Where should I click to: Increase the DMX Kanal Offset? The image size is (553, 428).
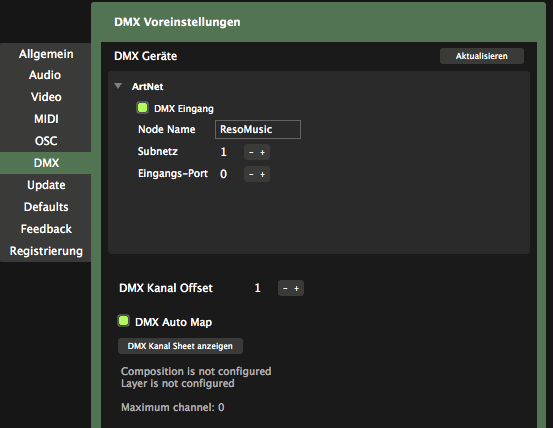297,288
